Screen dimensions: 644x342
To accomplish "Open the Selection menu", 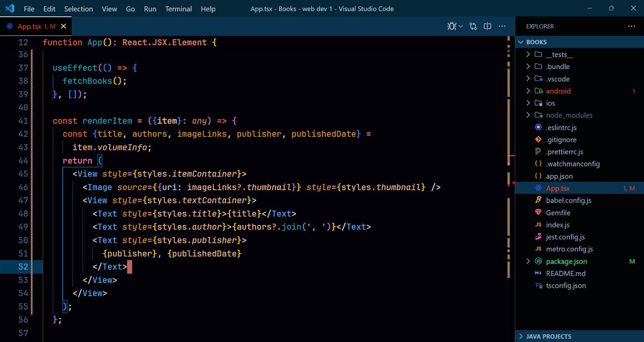I will (x=78, y=9).
